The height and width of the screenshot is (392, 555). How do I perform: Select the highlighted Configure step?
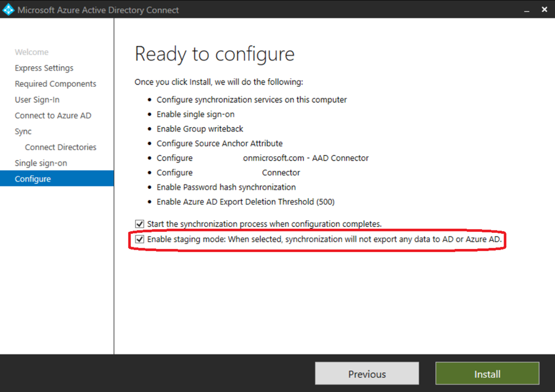[x=33, y=179]
